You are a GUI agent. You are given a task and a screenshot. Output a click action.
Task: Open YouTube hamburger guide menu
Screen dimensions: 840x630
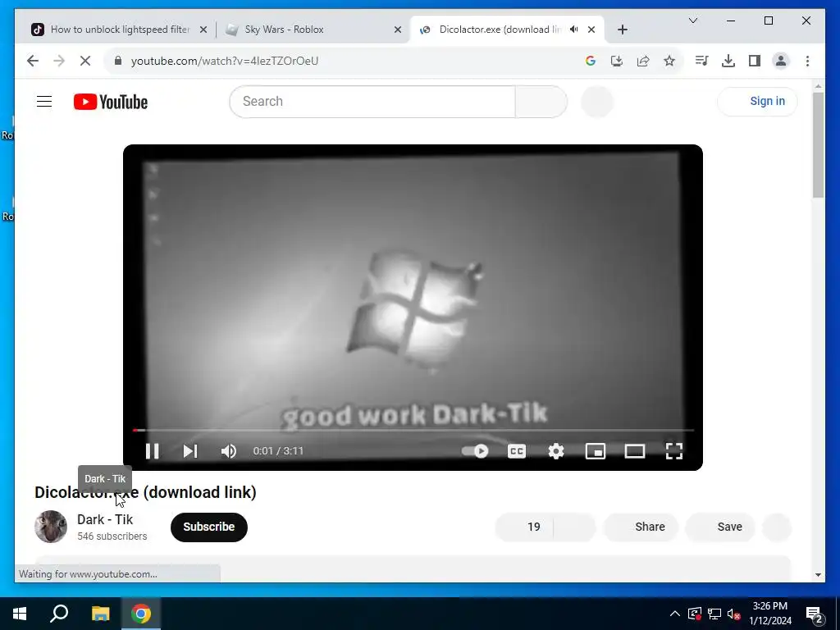(x=44, y=101)
